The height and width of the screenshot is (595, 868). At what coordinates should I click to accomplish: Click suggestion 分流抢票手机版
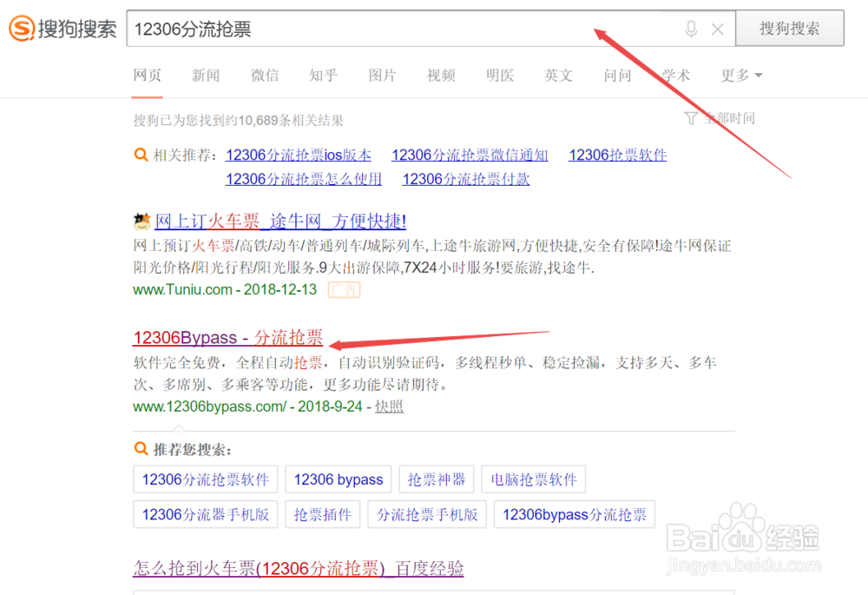427,515
